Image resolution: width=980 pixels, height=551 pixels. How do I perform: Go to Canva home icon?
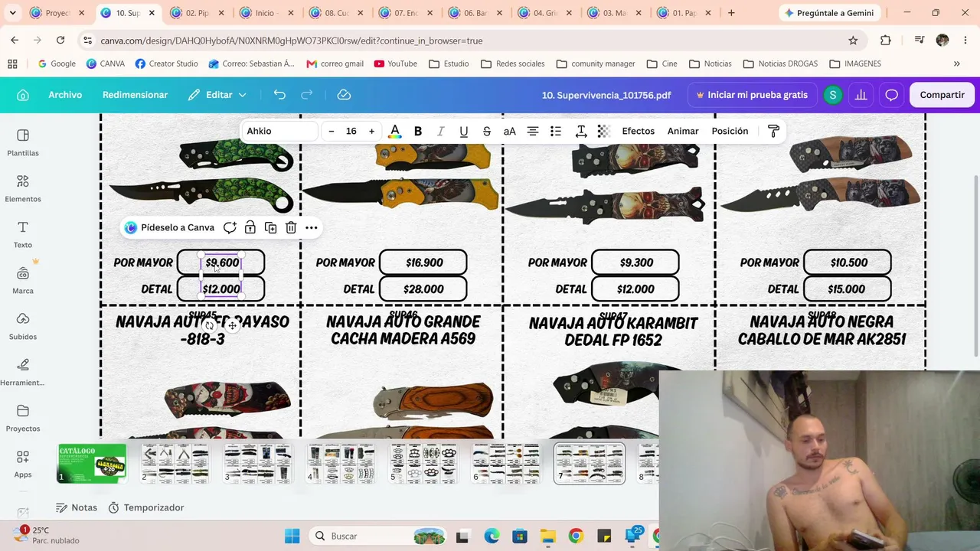point(23,95)
